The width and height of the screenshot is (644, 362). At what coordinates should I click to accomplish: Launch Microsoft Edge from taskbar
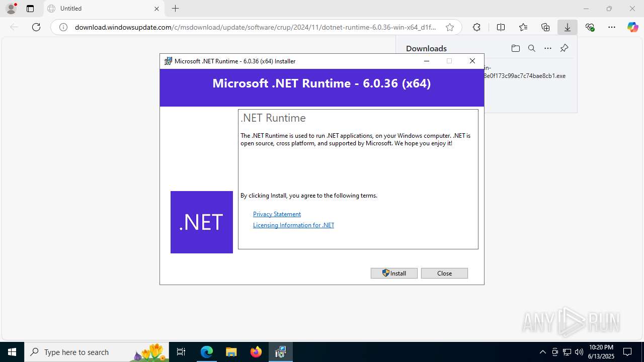click(207, 352)
